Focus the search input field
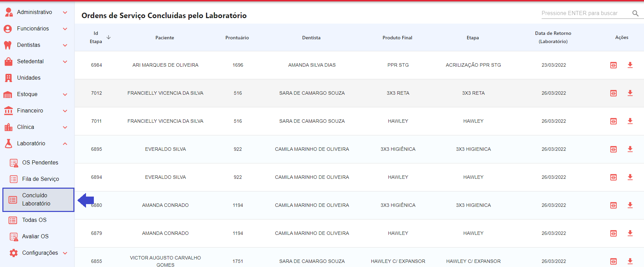This screenshot has height=267, width=644. [584, 13]
